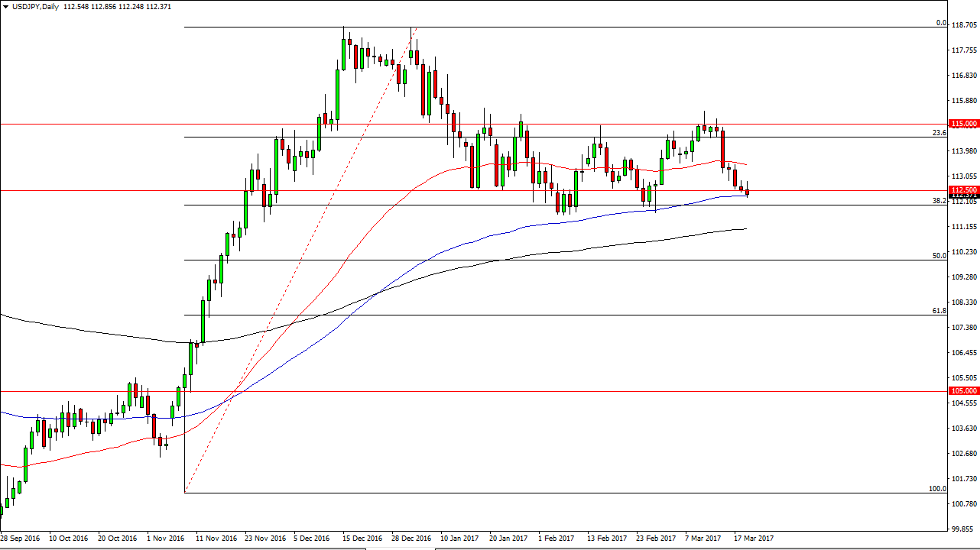
Task: Click the 99.855 price on the scale
Action: tap(963, 529)
